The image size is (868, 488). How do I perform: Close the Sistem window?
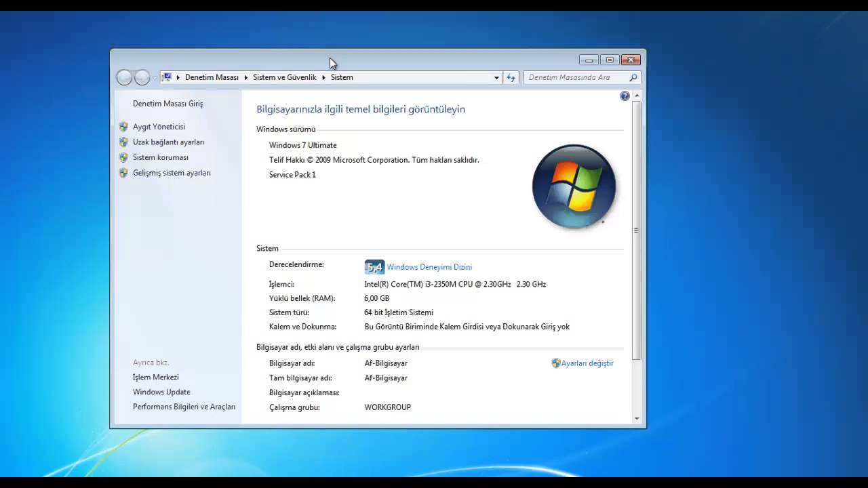pyautogui.click(x=631, y=60)
